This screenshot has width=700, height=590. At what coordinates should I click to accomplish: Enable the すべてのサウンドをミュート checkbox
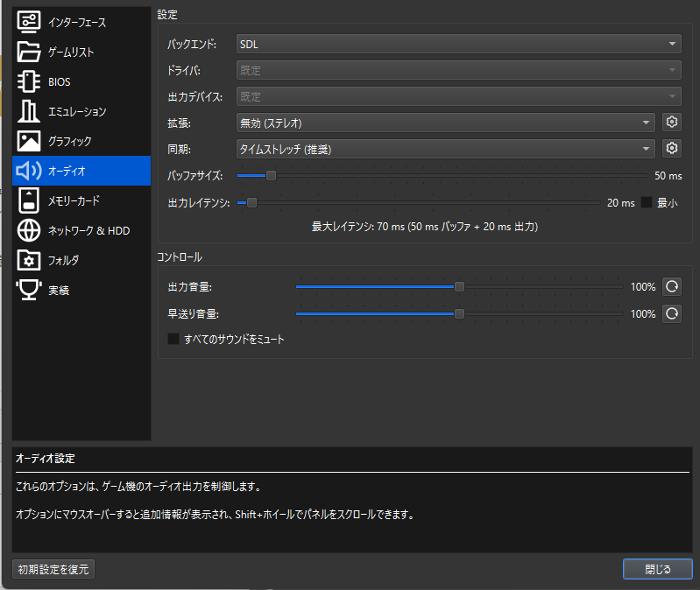coord(173,339)
